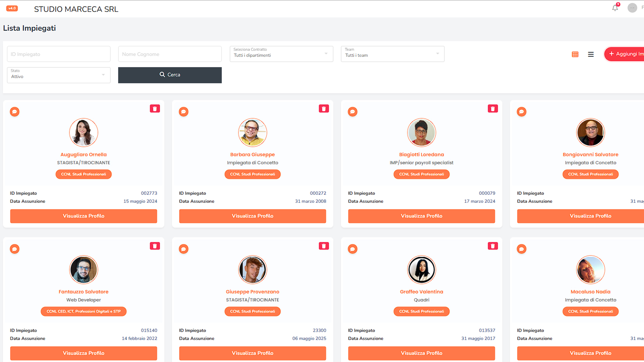Expand the Team dropdown
The width and height of the screenshot is (644, 362).
(392, 54)
